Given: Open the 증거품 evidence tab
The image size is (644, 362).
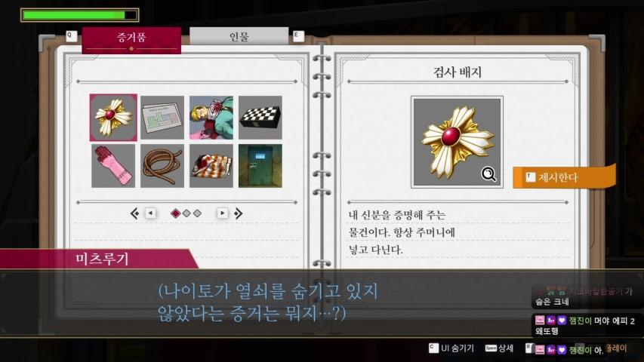Looking at the screenshot, I should (x=131, y=40).
